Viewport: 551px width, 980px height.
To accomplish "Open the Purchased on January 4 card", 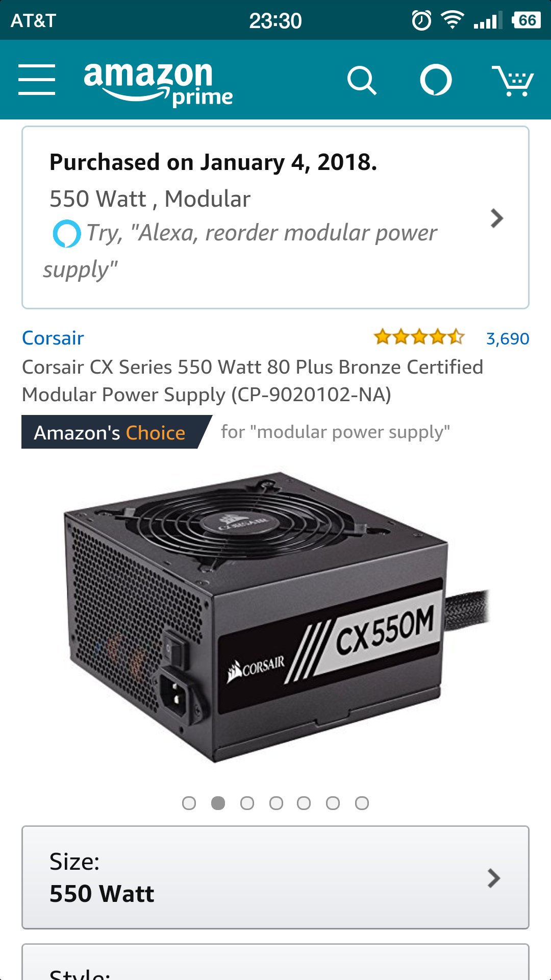I will click(x=275, y=217).
